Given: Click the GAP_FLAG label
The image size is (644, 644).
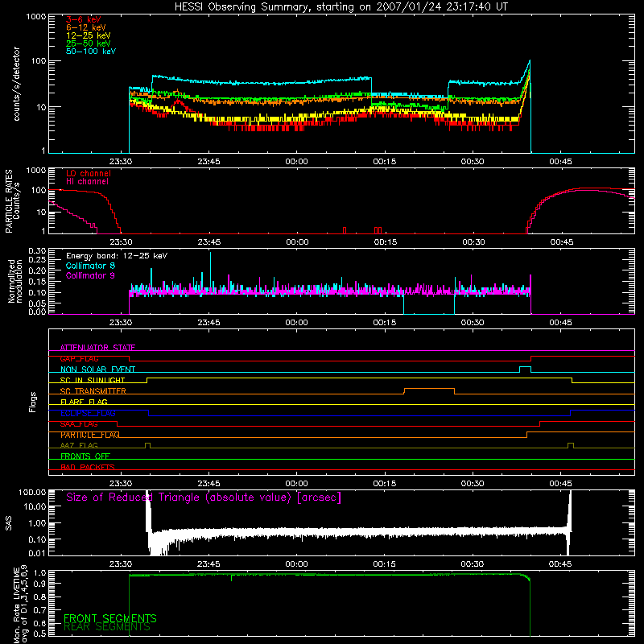Looking at the screenshot, I should click(79, 358).
